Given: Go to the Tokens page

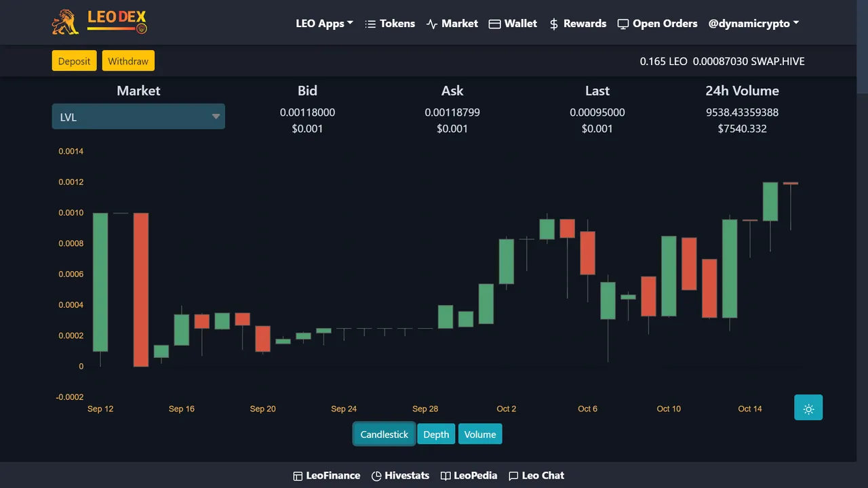Looking at the screenshot, I should click(x=397, y=23).
